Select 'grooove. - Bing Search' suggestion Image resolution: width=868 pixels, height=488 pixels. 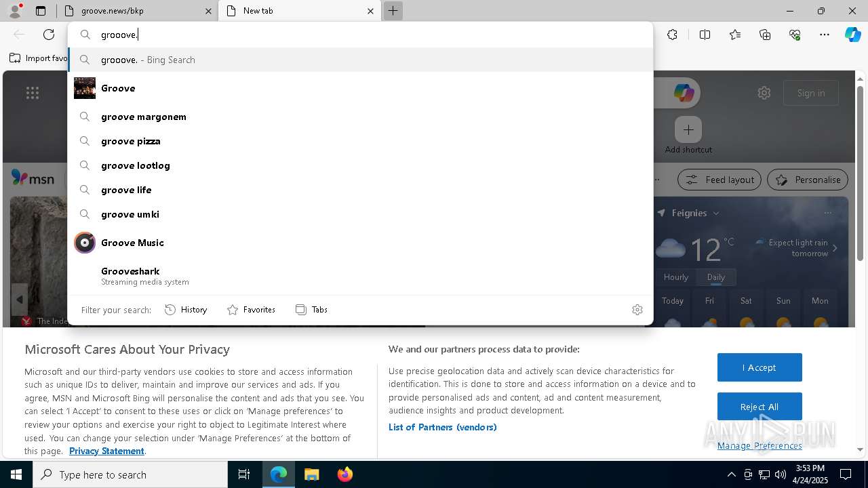point(360,60)
